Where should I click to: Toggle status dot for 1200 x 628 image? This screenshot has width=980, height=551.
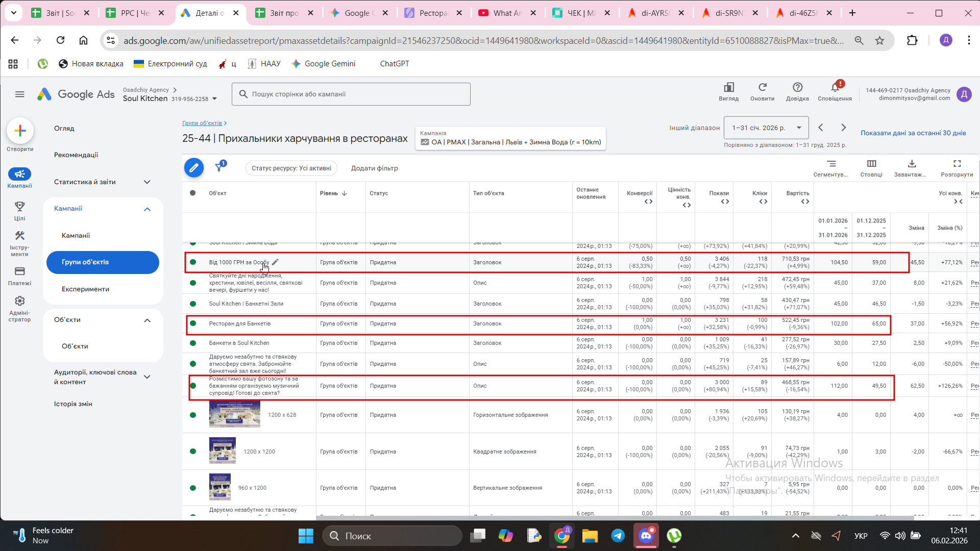(193, 415)
